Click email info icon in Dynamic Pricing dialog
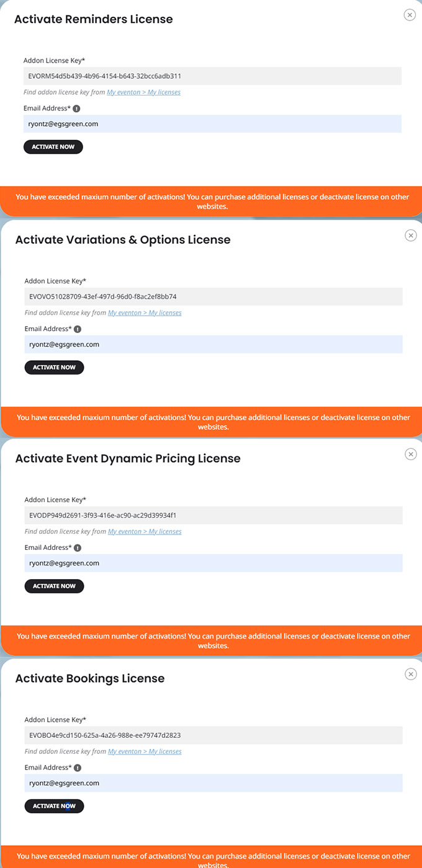Viewport: 422px width, 868px height. point(78,548)
